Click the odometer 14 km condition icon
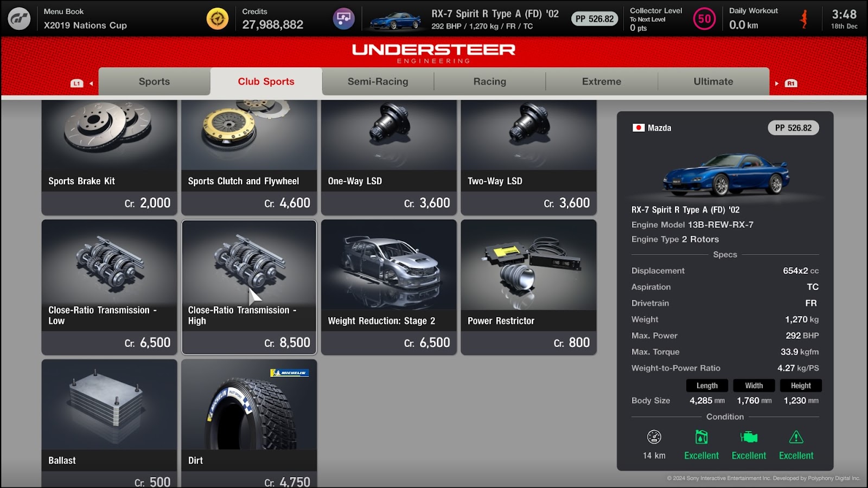 [x=654, y=437]
